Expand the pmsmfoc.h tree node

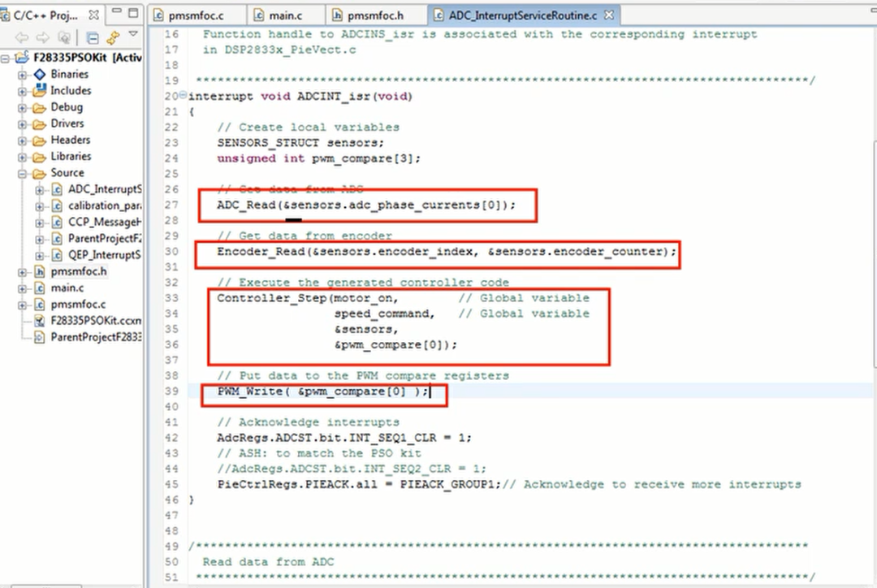[x=22, y=272]
